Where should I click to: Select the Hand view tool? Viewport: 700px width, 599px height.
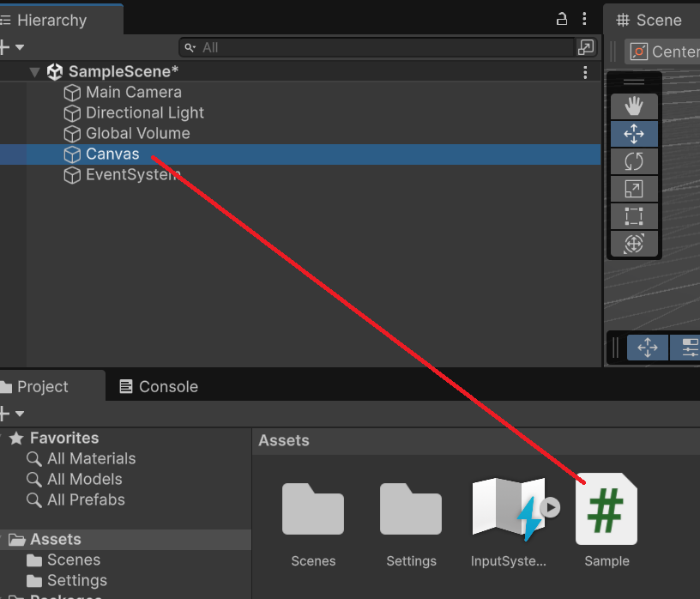634,106
